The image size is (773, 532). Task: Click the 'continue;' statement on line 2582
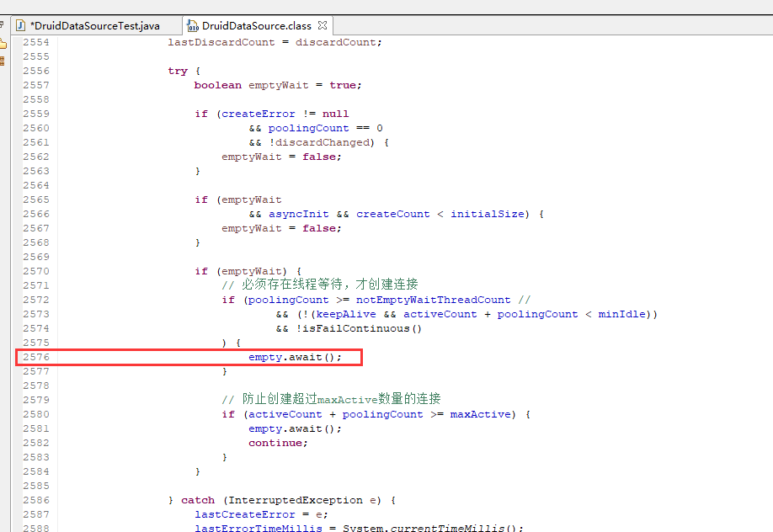point(278,443)
